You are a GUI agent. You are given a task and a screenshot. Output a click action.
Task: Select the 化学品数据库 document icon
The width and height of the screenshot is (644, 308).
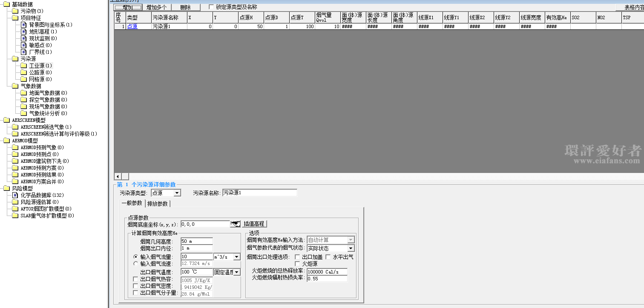click(15, 195)
